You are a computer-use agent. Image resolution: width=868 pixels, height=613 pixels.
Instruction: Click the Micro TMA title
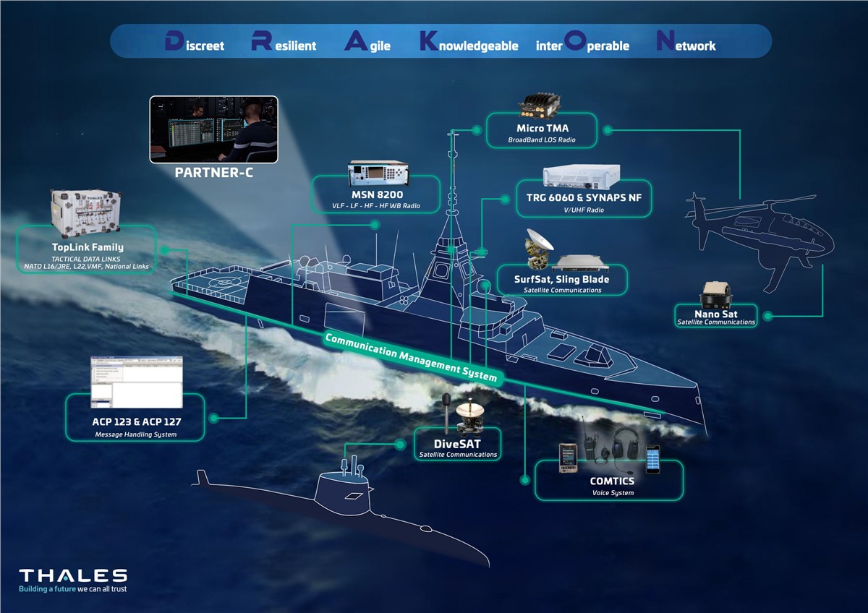(542, 128)
